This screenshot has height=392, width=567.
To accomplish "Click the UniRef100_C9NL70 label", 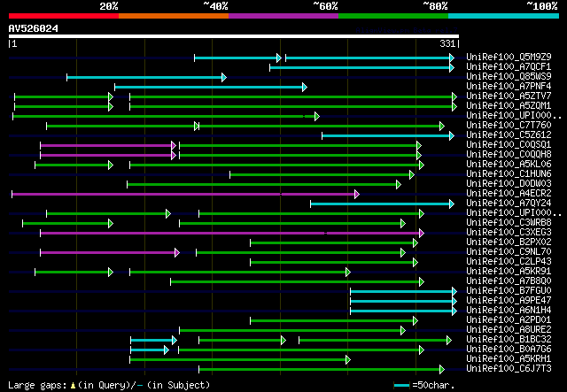I will pyautogui.click(x=509, y=252).
